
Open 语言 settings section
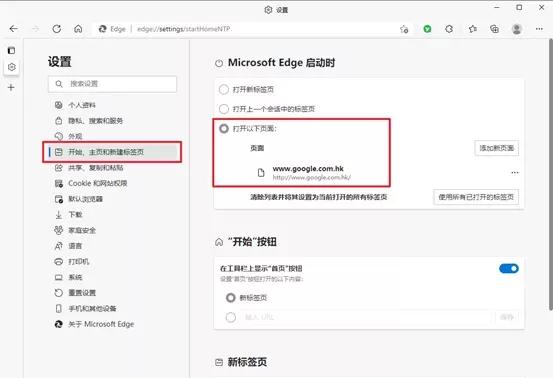pos(68,246)
